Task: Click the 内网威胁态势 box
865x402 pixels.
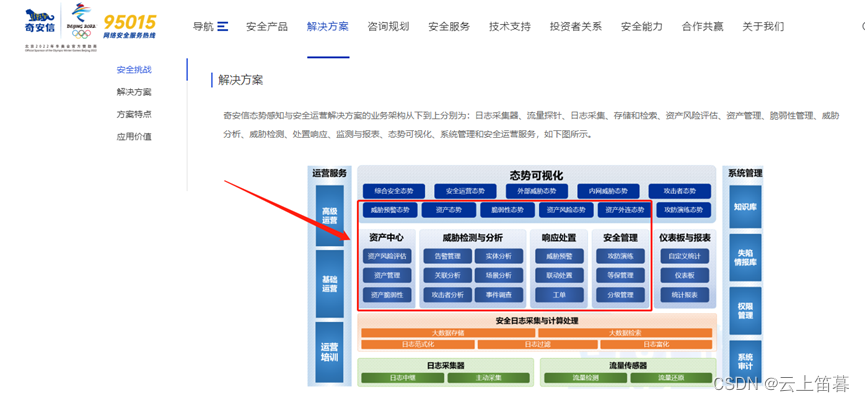Action: click(x=608, y=191)
